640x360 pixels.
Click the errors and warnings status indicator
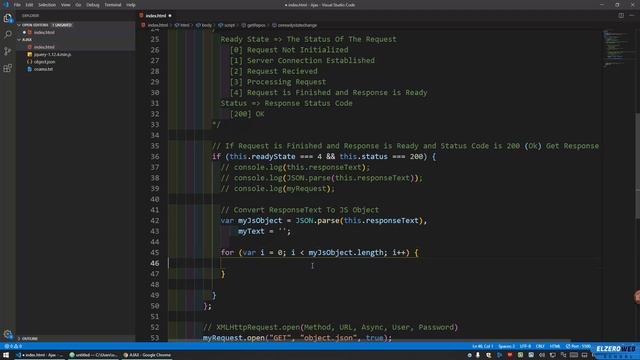(13, 346)
